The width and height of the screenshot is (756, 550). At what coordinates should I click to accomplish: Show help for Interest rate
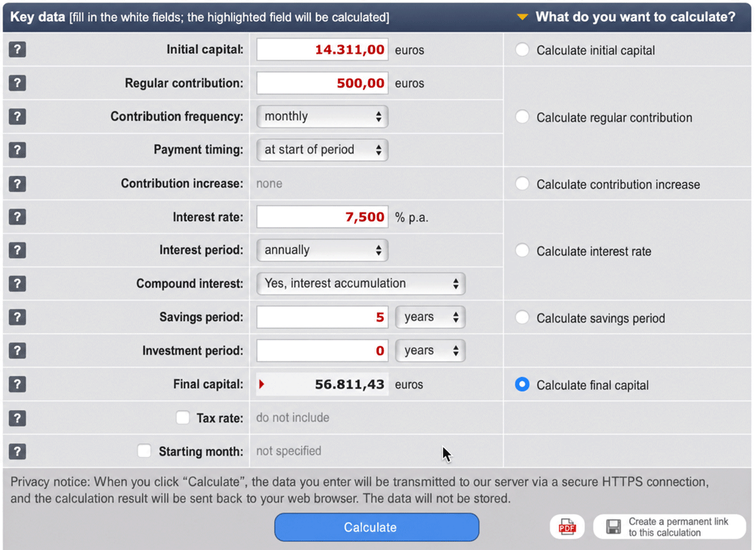[x=17, y=217]
